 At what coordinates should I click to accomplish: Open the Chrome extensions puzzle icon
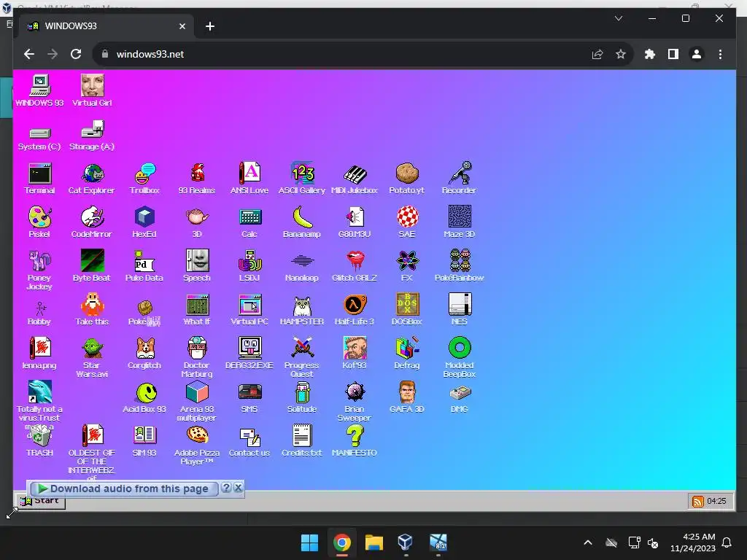pos(650,54)
